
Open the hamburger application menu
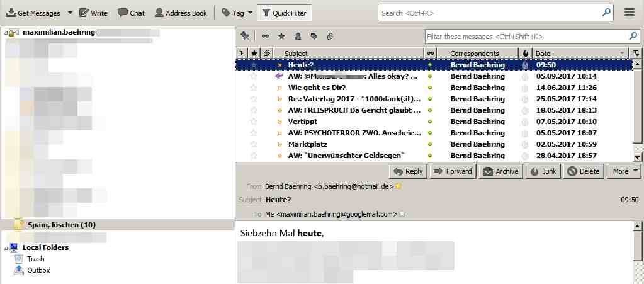tap(630, 13)
